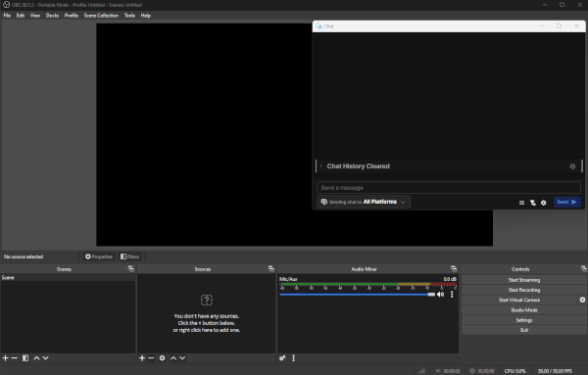Open the Docks menu
The width and height of the screenshot is (588, 375).
pyautogui.click(x=53, y=16)
